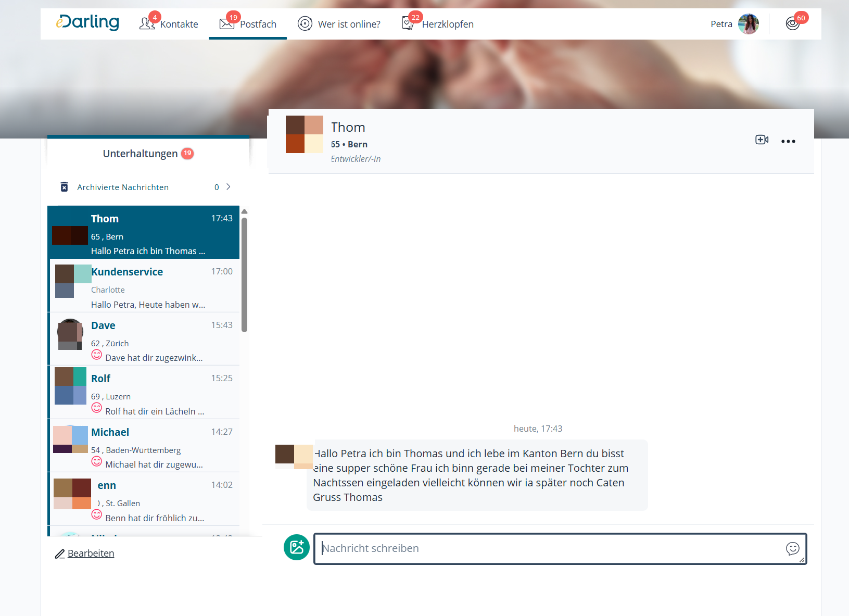Image resolution: width=849 pixels, height=616 pixels.
Task: Start a video call with Thom
Action: 762,140
